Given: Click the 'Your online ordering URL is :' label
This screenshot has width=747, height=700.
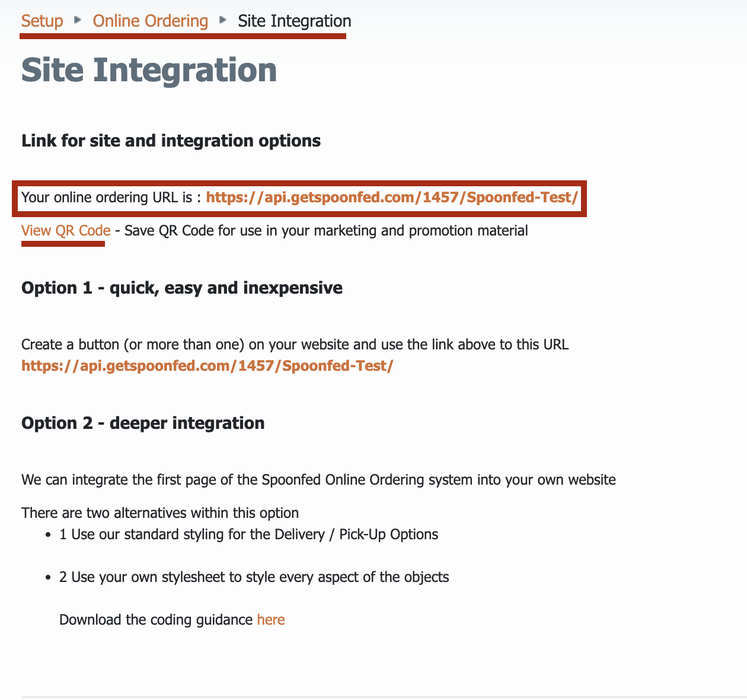Looking at the screenshot, I should tap(111, 198).
